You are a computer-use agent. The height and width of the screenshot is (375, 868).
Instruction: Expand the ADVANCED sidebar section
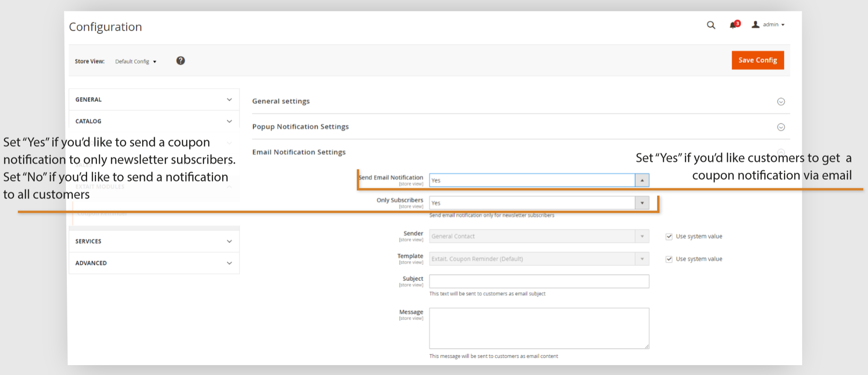[x=154, y=263]
